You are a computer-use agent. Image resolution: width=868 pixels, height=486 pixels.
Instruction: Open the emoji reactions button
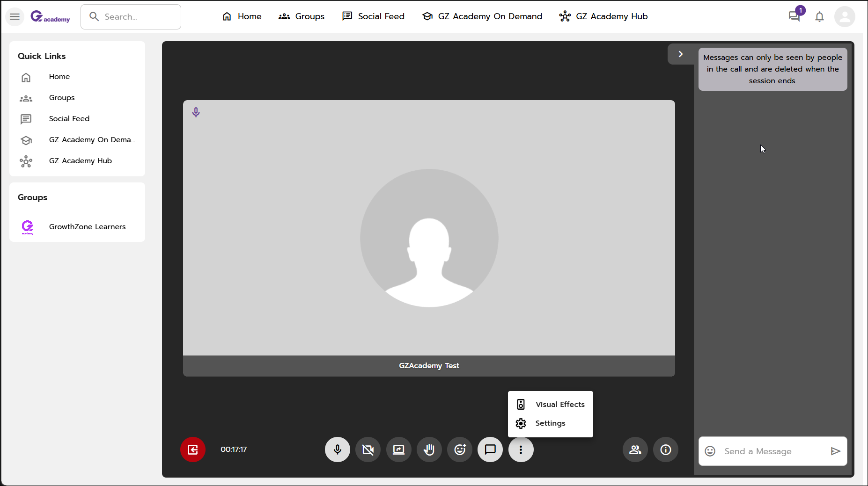[x=460, y=450]
